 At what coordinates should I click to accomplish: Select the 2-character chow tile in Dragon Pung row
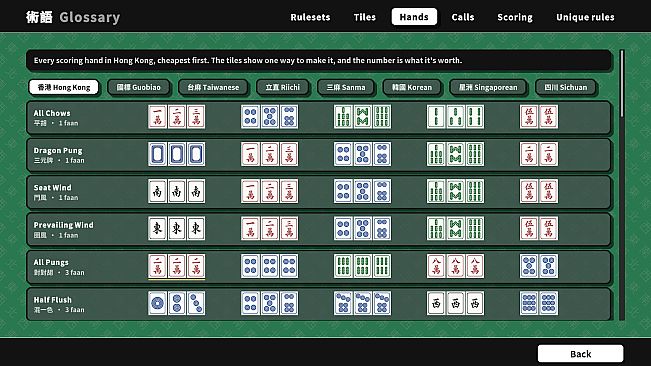point(270,154)
